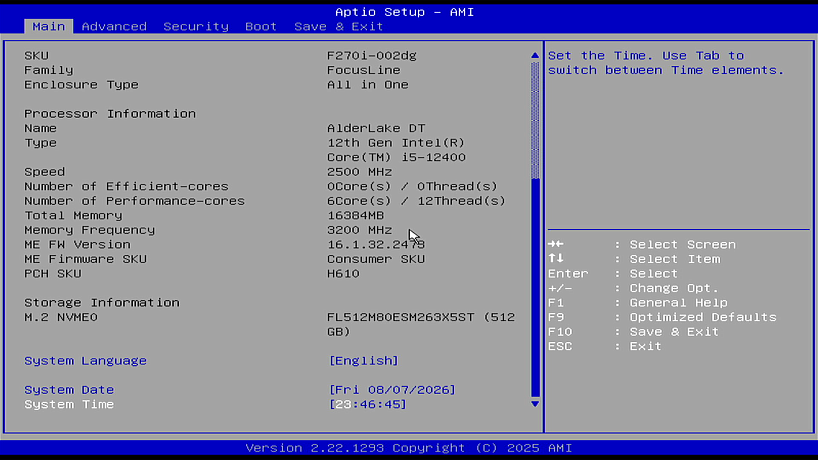Open the Save & Exit tab
This screenshot has height=460, width=818.
click(339, 27)
